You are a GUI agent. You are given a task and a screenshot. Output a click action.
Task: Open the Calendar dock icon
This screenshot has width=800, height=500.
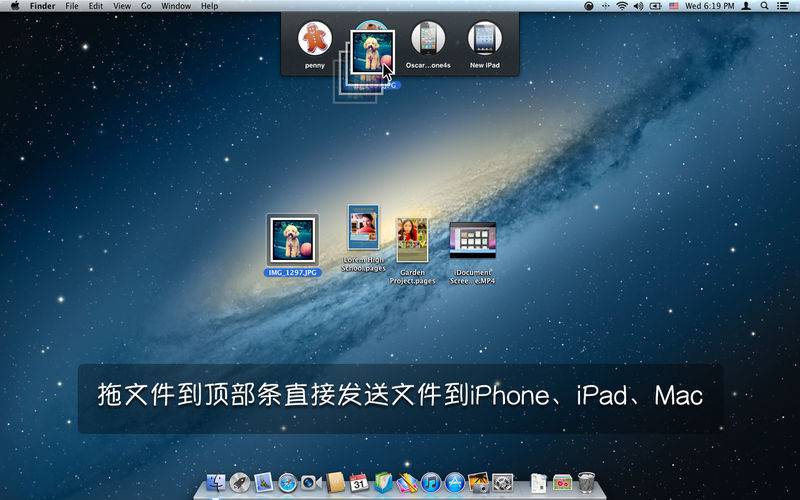[x=359, y=482]
